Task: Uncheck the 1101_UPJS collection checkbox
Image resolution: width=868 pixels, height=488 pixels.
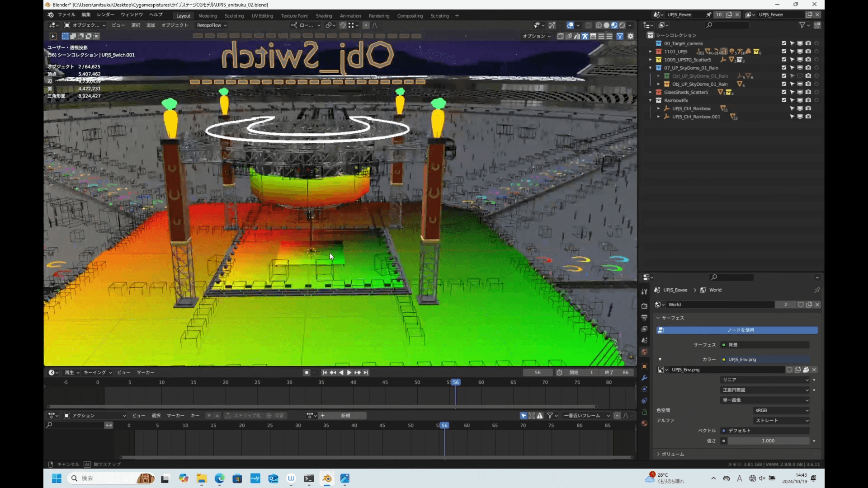Action: (x=784, y=52)
